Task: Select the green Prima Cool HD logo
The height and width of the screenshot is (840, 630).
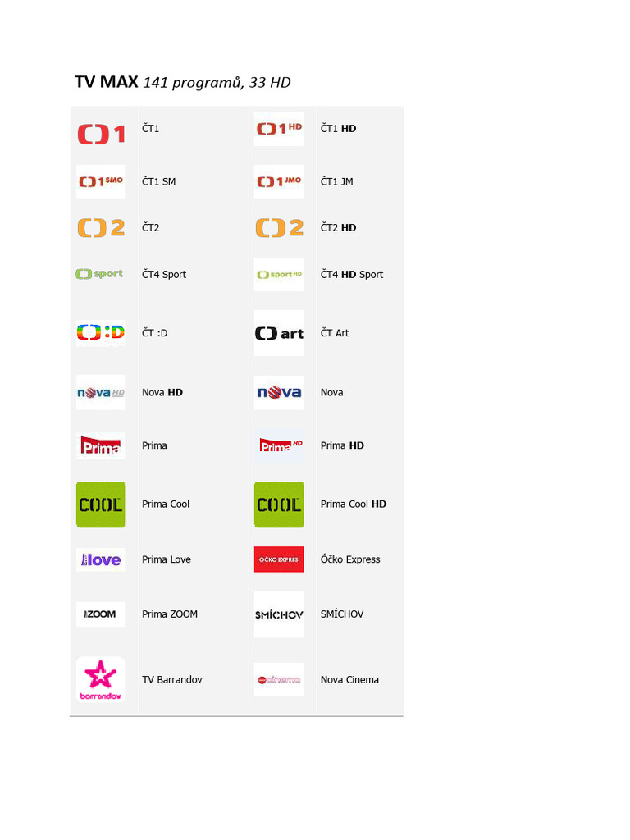Action: pyautogui.click(x=279, y=504)
